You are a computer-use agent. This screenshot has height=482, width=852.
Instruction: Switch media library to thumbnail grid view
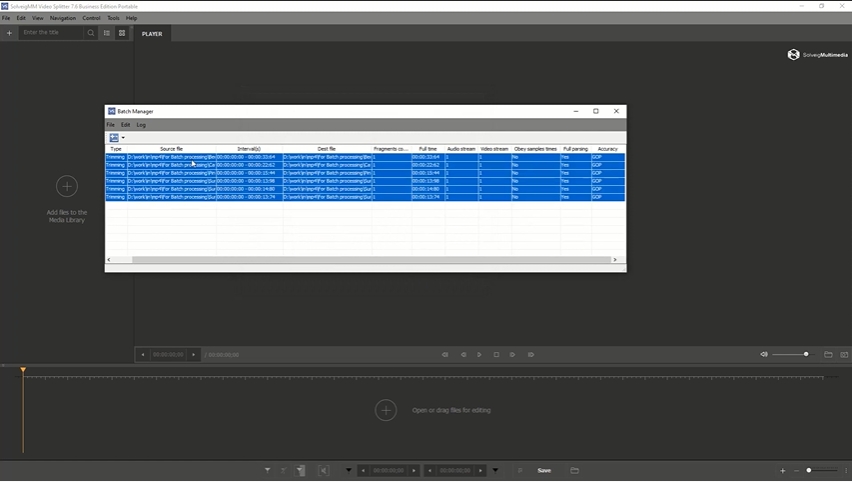tap(122, 33)
